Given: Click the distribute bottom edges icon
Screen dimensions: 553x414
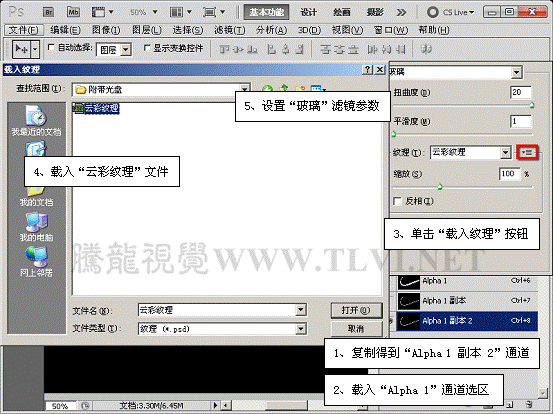Looking at the screenshot, I should [353, 49].
